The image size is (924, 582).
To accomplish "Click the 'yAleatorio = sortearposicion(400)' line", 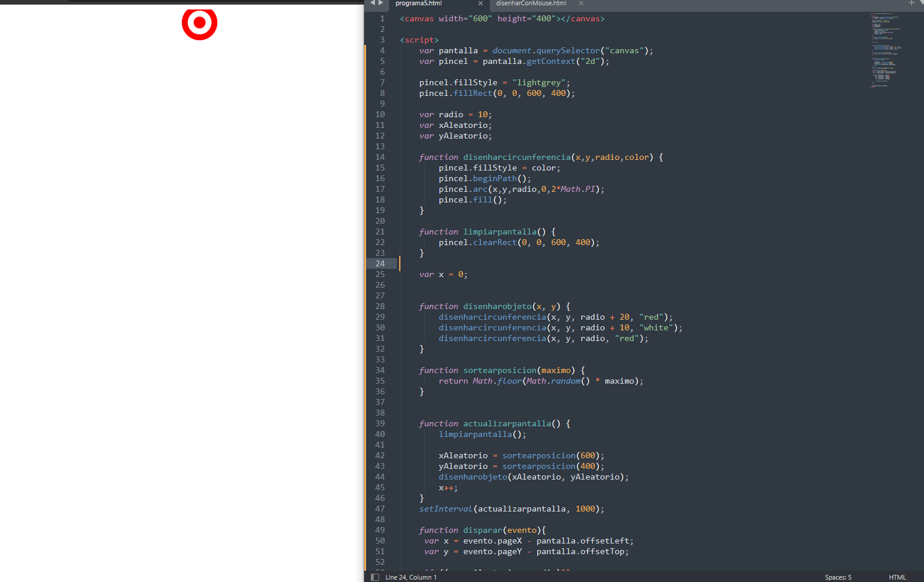I will [521, 466].
